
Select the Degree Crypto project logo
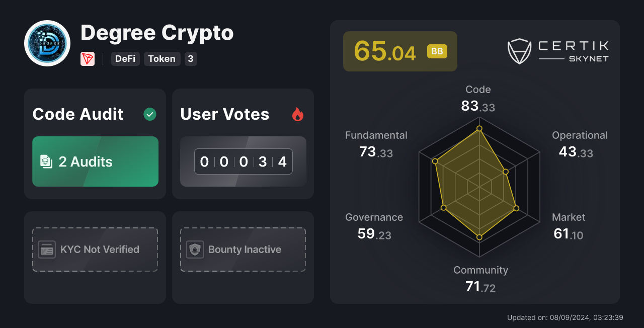click(x=47, y=43)
